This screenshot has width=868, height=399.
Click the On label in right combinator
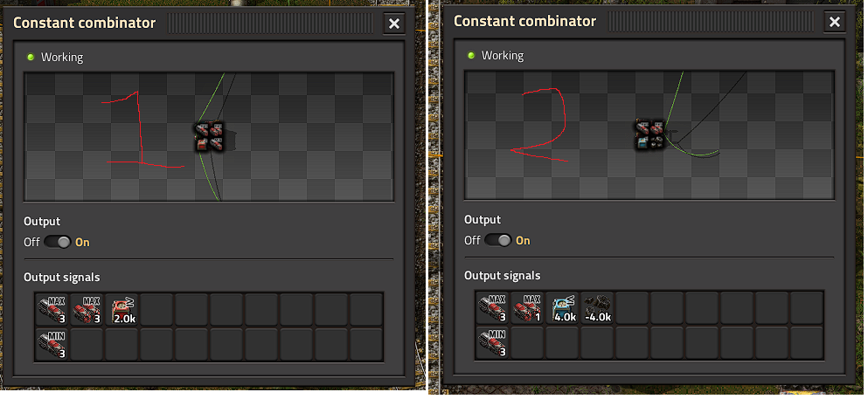523,240
